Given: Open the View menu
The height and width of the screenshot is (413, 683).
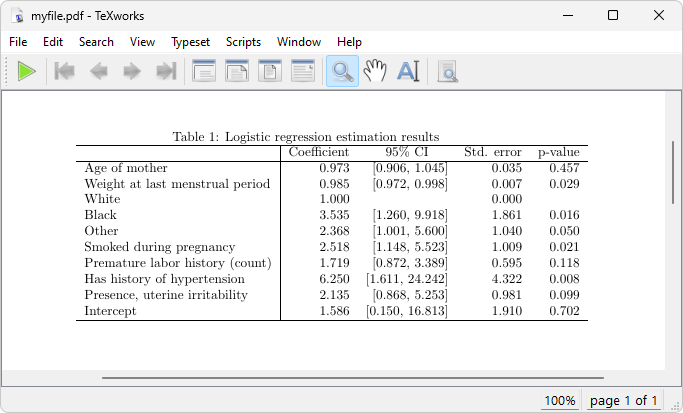Looking at the screenshot, I should click(142, 42).
